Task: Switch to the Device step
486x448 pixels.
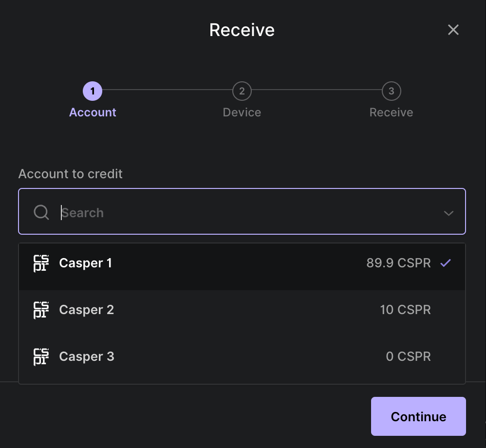Action: [242, 112]
